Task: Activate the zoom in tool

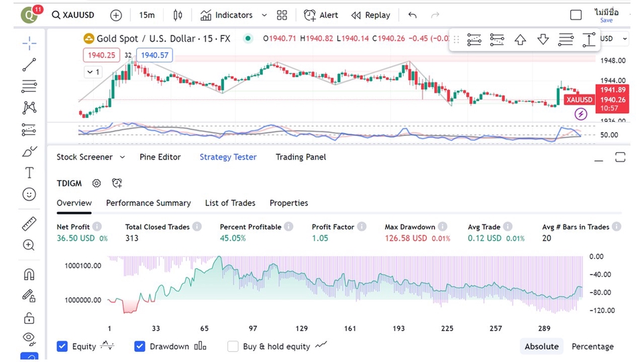Action: click(x=29, y=245)
